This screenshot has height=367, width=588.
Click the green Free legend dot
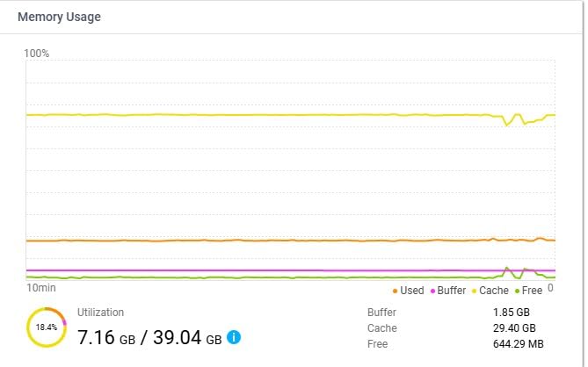tap(517, 291)
